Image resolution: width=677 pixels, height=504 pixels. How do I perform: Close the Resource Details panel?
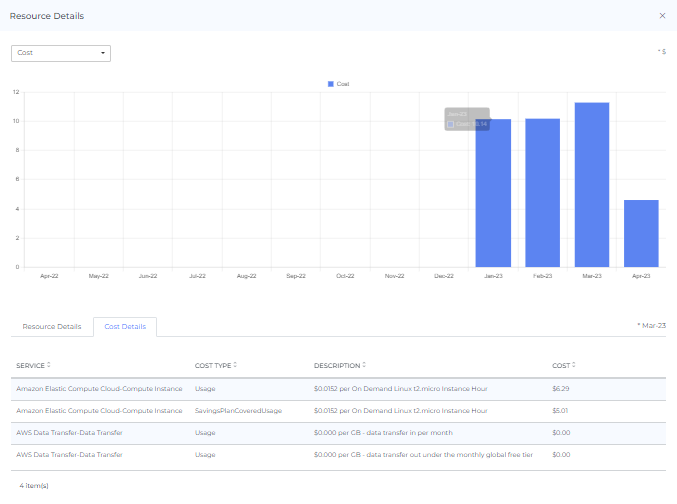point(662,16)
